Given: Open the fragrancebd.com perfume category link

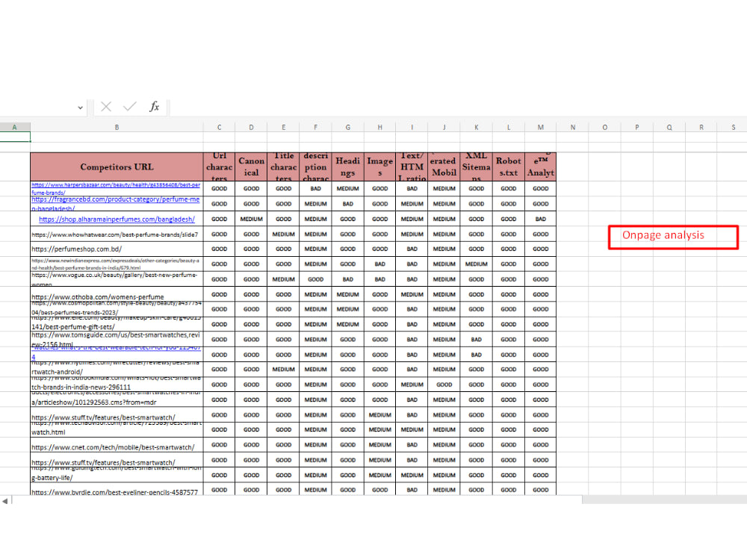Looking at the screenshot, I should (116, 204).
